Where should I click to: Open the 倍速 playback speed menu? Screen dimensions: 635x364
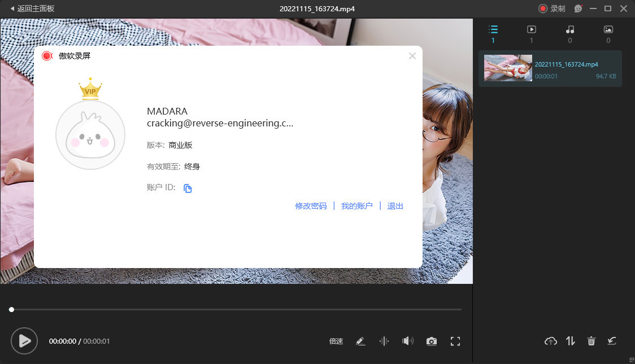point(336,341)
